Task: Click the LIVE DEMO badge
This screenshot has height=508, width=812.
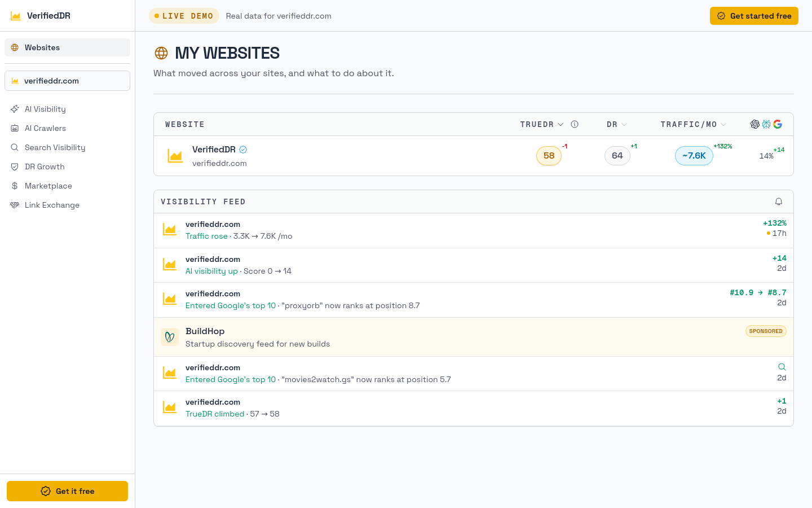Action: [x=183, y=16]
